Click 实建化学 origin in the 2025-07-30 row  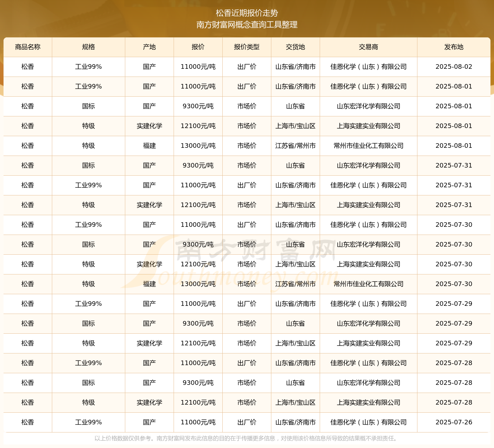[x=149, y=264]
